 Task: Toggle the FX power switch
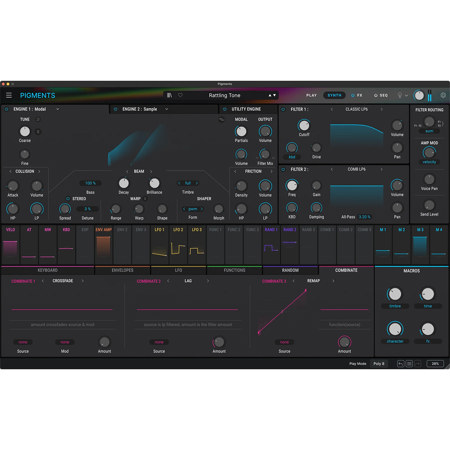click(x=353, y=95)
